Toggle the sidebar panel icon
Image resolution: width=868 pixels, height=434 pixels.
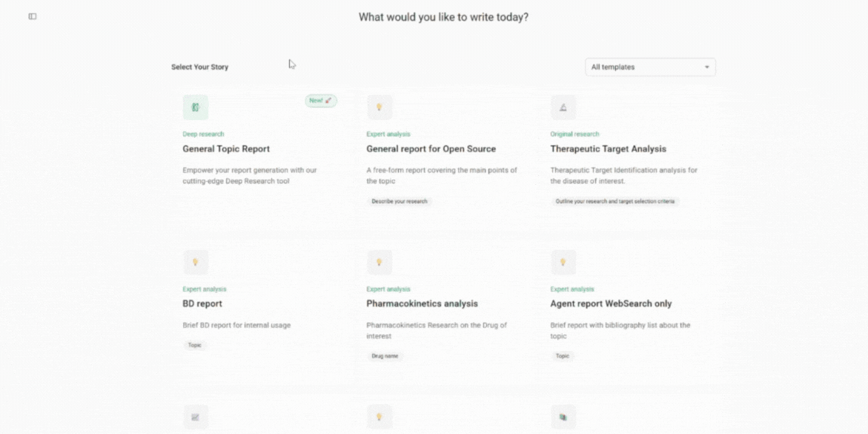click(x=33, y=16)
